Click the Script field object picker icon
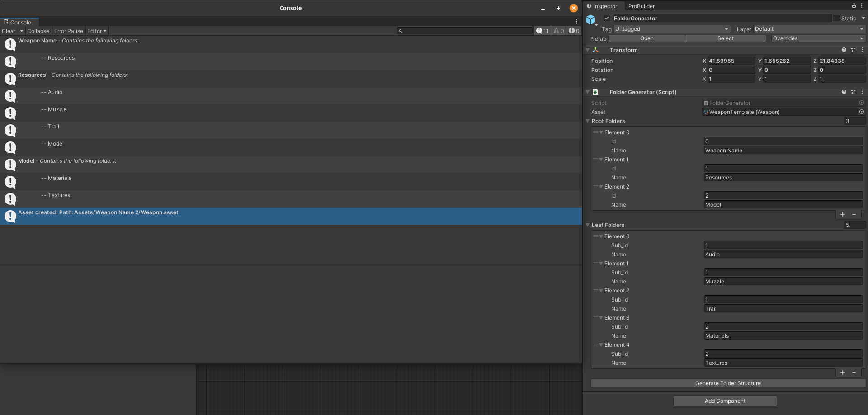This screenshot has height=415, width=868. 862,103
